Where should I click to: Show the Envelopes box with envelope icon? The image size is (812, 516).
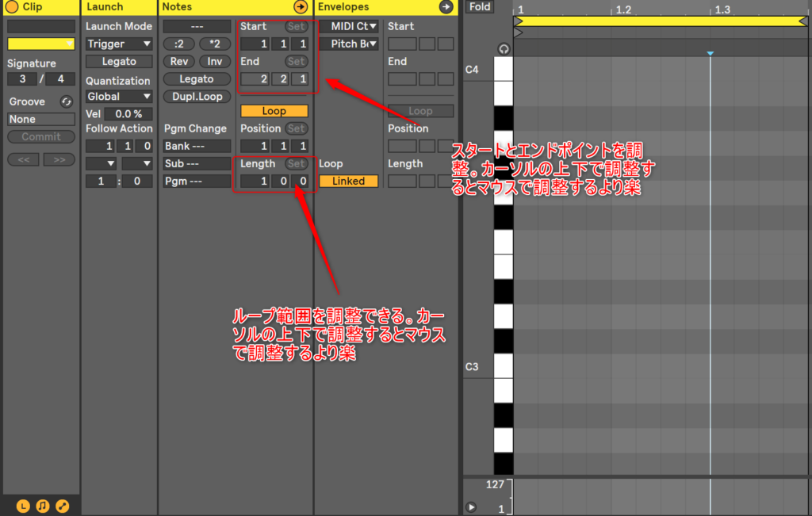(x=63, y=505)
